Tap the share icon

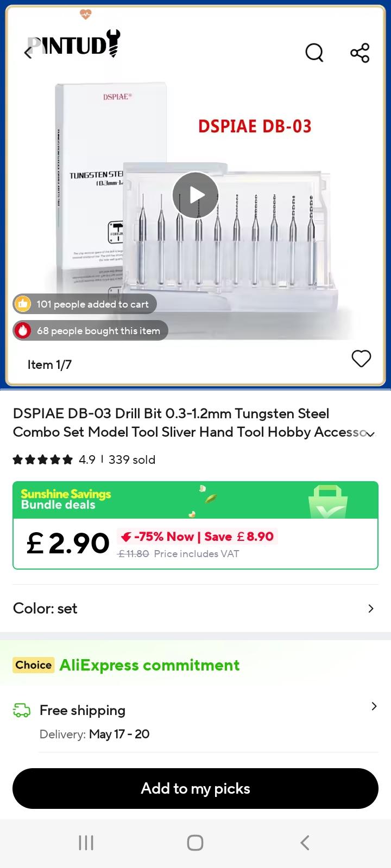point(360,53)
